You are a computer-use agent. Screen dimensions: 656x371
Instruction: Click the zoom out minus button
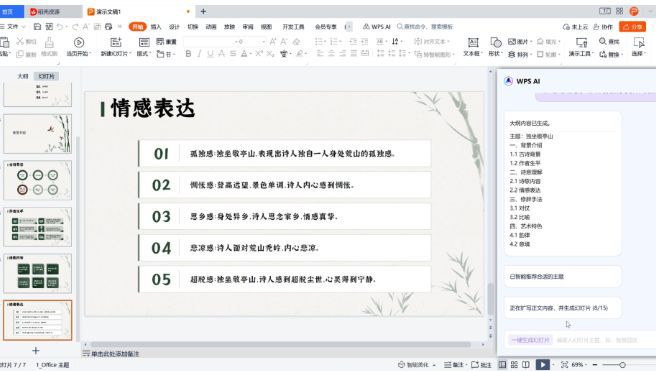coord(595,365)
